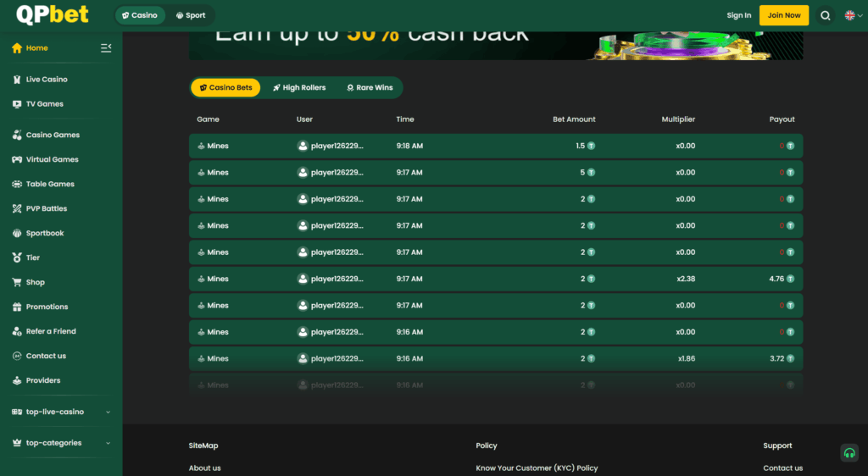Switch to the Casino mode tab
Screen dimensions: 868x476
tap(140, 15)
